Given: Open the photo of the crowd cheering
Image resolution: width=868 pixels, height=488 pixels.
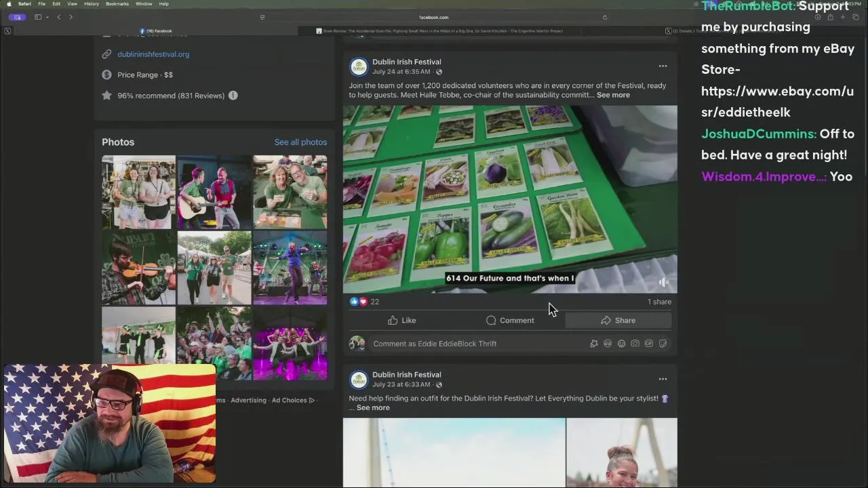Looking at the screenshot, I should tap(214, 344).
